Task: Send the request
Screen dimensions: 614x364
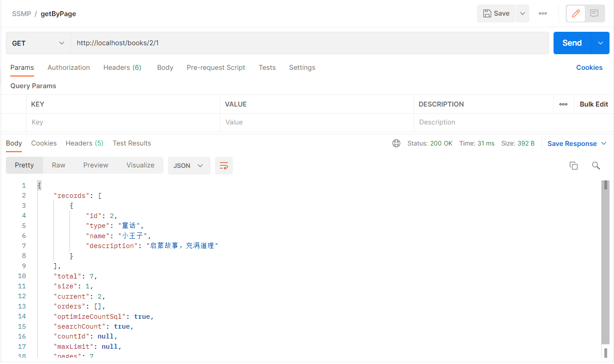Action: pyautogui.click(x=572, y=43)
